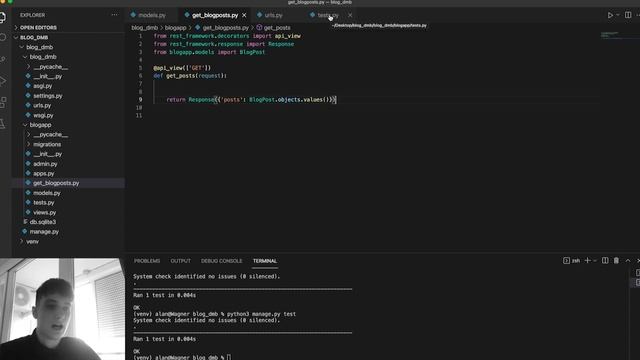Open the Problems panel tab
640x360 pixels.
pos(147,261)
